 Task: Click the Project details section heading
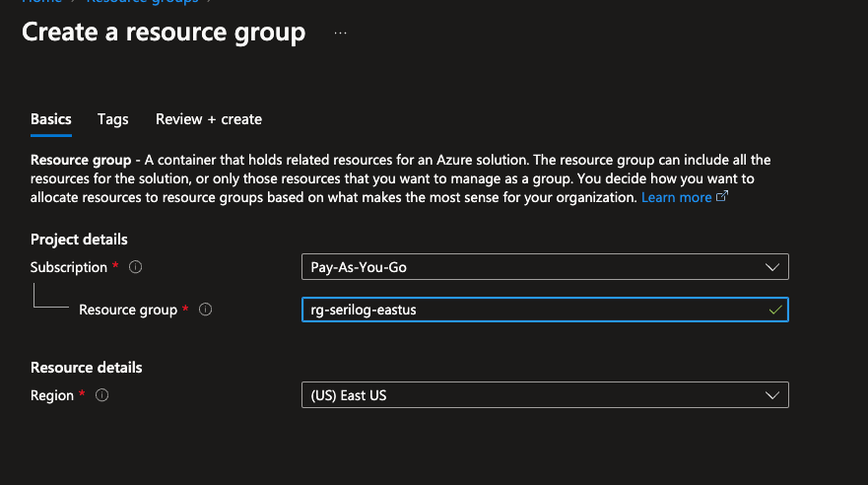pyautogui.click(x=79, y=240)
